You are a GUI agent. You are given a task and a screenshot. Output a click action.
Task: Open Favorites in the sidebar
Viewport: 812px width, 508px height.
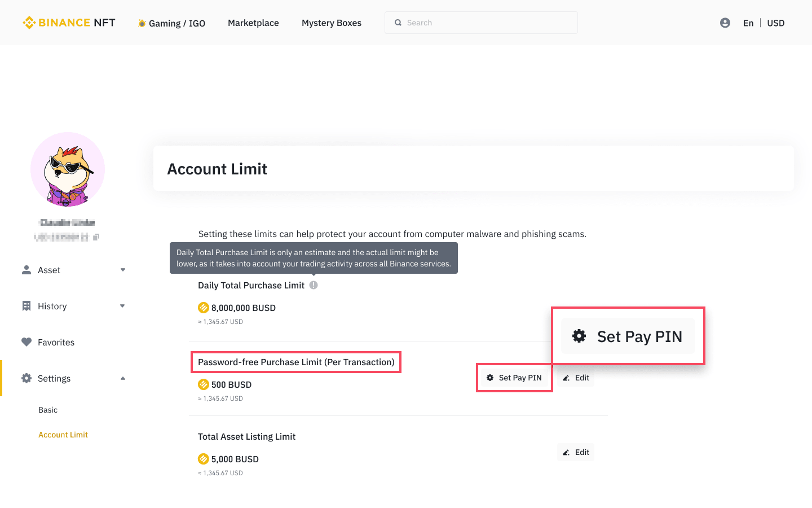pyautogui.click(x=56, y=342)
